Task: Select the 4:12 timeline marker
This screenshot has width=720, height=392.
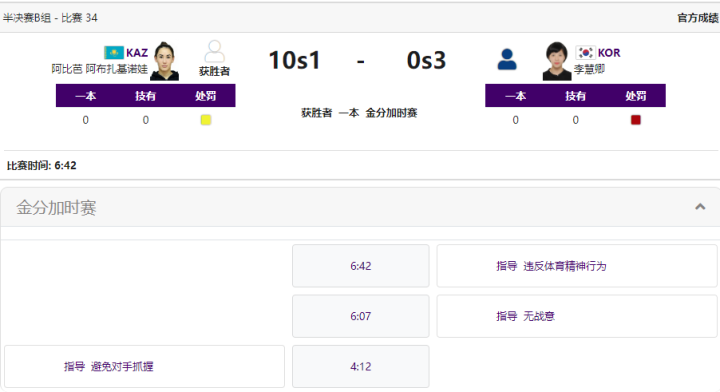Action: click(360, 366)
